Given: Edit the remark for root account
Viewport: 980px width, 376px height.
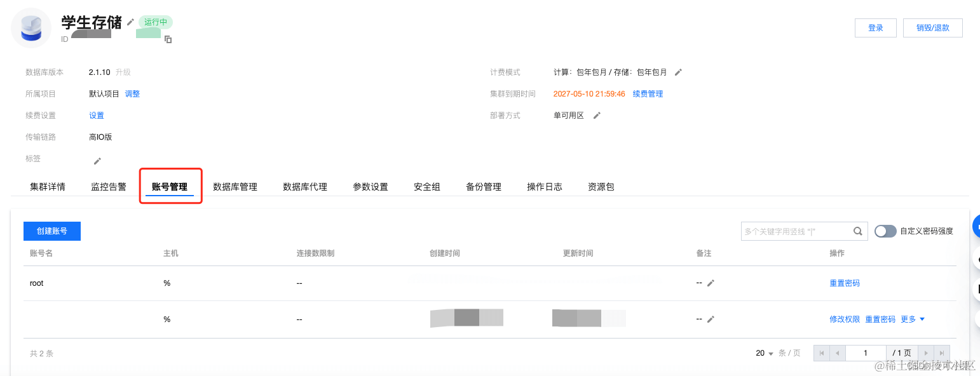Looking at the screenshot, I should [711, 283].
